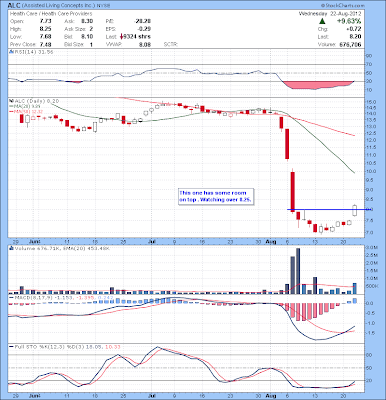Click the Prev Close value 7.48
The image size is (386, 400).
coord(46,44)
